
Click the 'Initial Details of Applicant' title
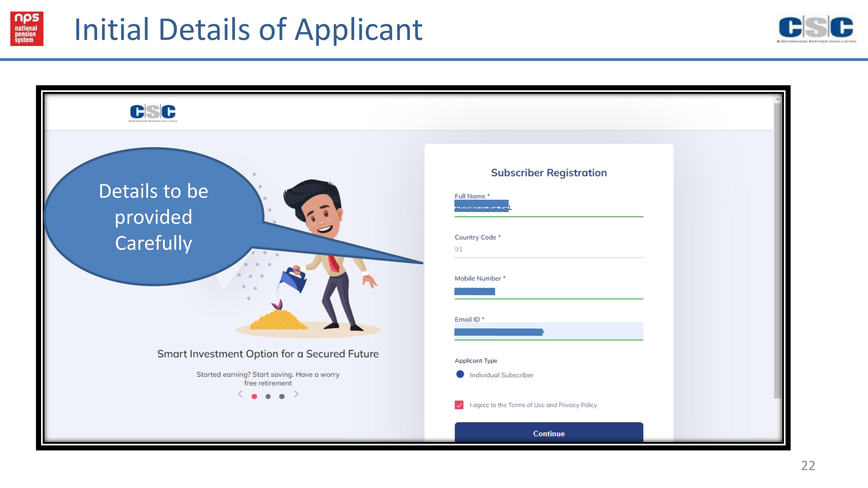pyautogui.click(x=248, y=30)
